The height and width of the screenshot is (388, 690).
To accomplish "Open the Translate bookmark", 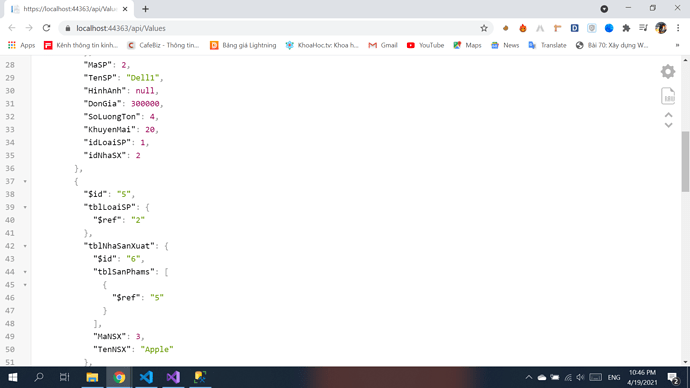I will point(547,45).
